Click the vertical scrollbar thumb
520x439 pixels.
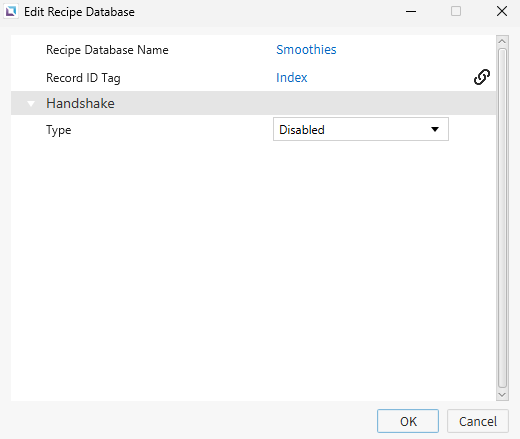pyautogui.click(x=502, y=218)
